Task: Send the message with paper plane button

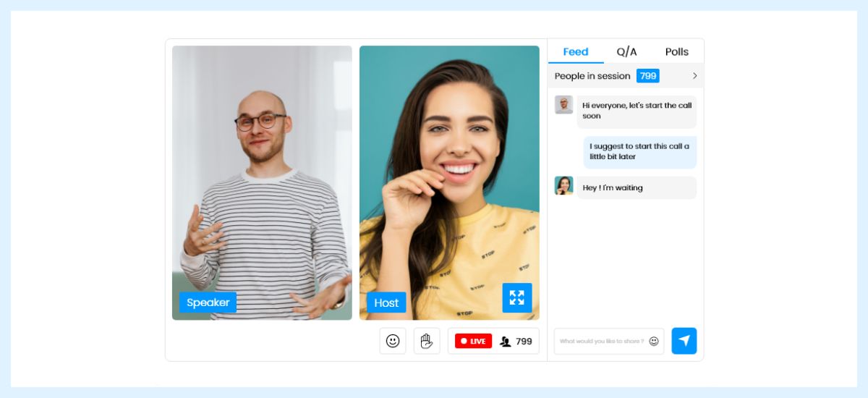Action: tap(684, 341)
